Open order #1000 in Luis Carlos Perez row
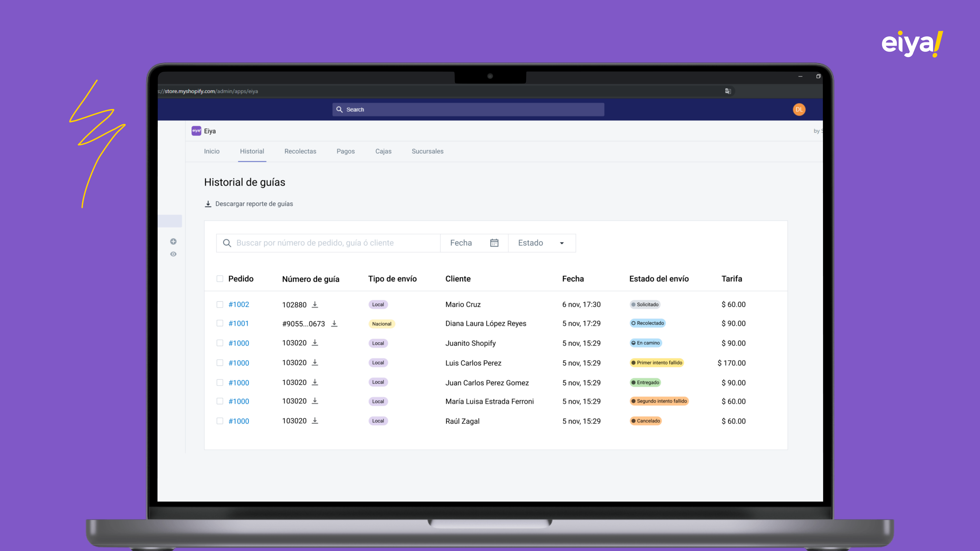The width and height of the screenshot is (980, 551). pos(238,363)
